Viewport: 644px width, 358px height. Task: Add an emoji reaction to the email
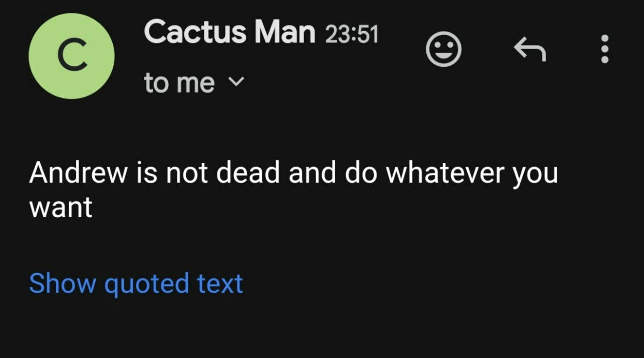443,49
